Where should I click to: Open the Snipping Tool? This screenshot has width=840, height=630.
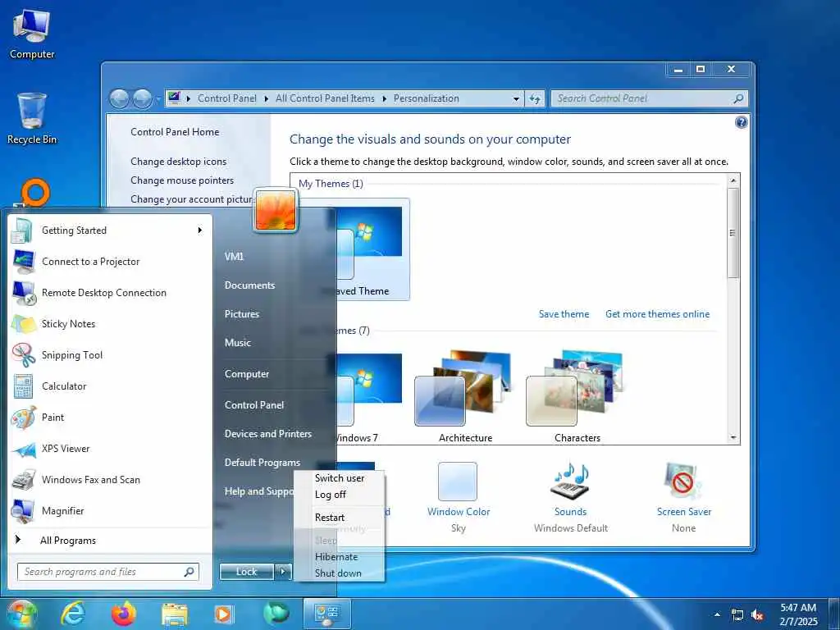coord(110,354)
